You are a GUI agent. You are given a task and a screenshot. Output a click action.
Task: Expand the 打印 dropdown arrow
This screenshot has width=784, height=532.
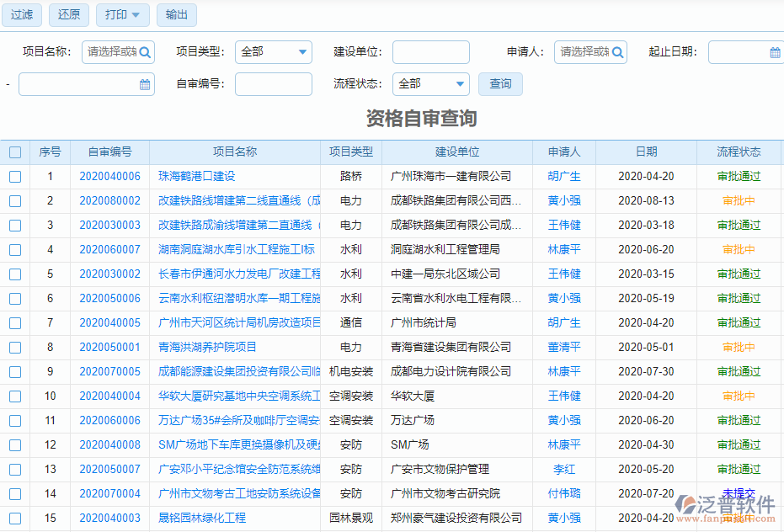[136, 15]
